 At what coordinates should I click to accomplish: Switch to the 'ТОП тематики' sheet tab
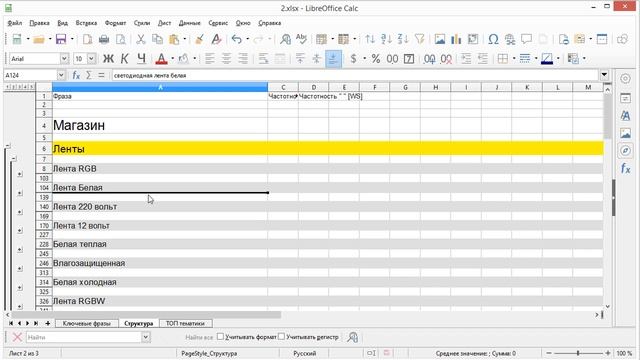[x=185, y=323]
